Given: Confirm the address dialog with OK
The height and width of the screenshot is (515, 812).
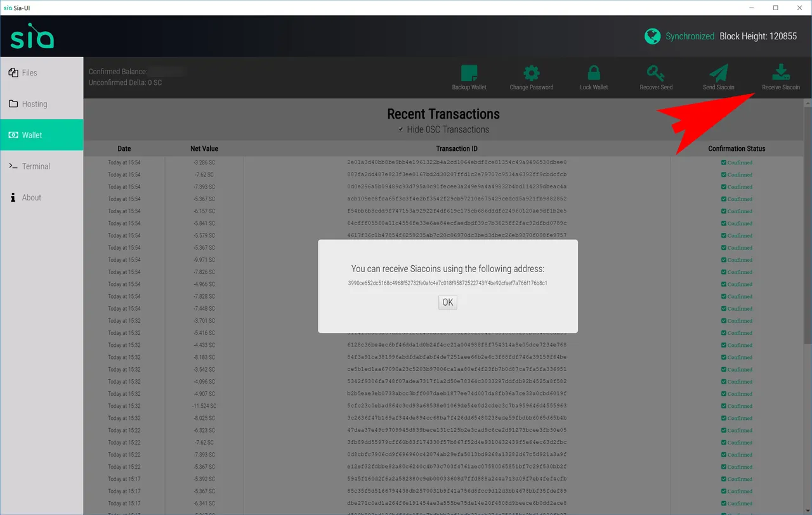Looking at the screenshot, I should coord(448,302).
